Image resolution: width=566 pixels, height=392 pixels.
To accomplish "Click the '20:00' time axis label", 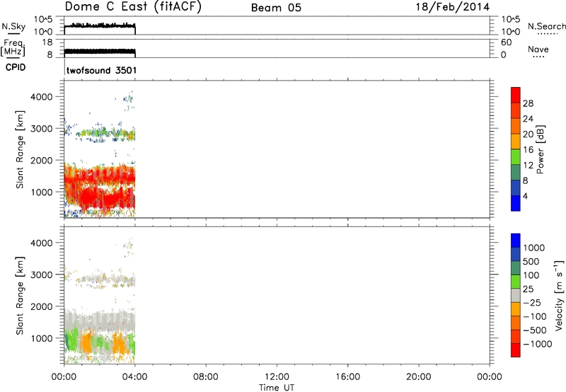I will 419,377.
